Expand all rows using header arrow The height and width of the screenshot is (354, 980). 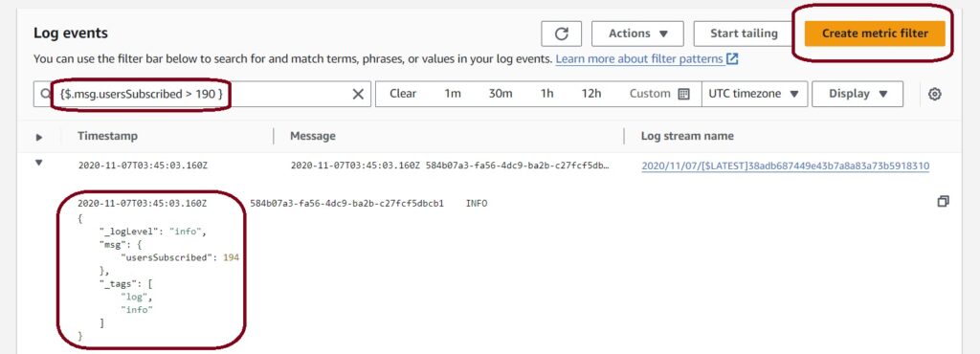coord(38,137)
